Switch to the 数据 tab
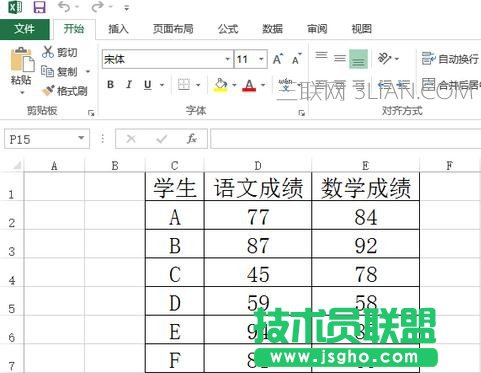Viewport: 481px width, 373px height. point(272,29)
